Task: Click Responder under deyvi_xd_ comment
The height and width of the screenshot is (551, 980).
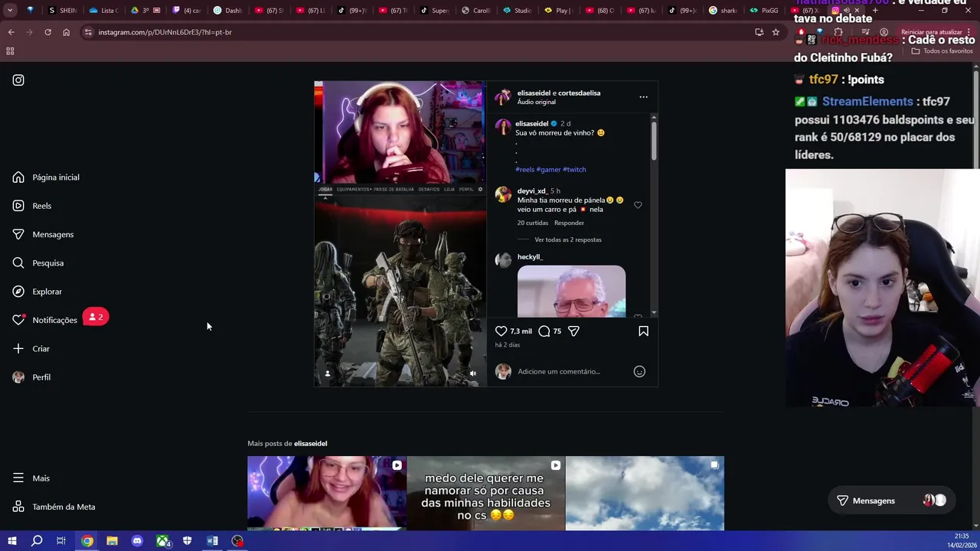Action: [569, 223]
